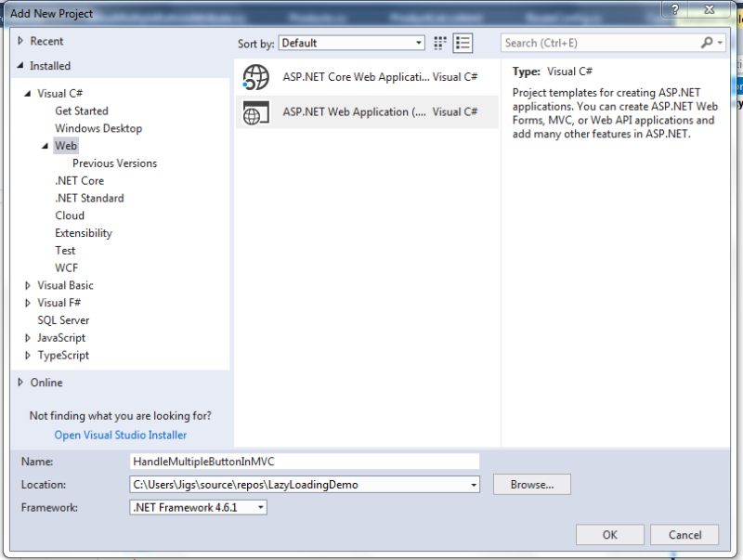Expand the Visual Basic node
This screenshot has width=743, height=560.
tap(28, 285)
